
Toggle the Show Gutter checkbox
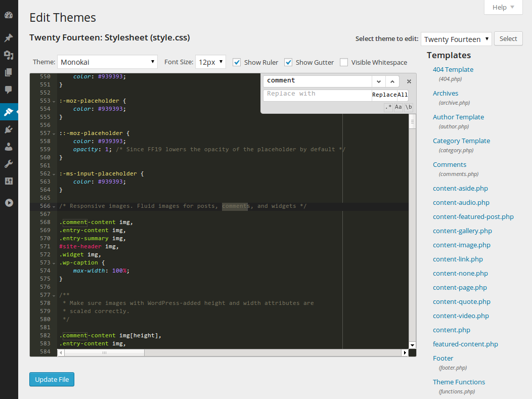[288, 62]
